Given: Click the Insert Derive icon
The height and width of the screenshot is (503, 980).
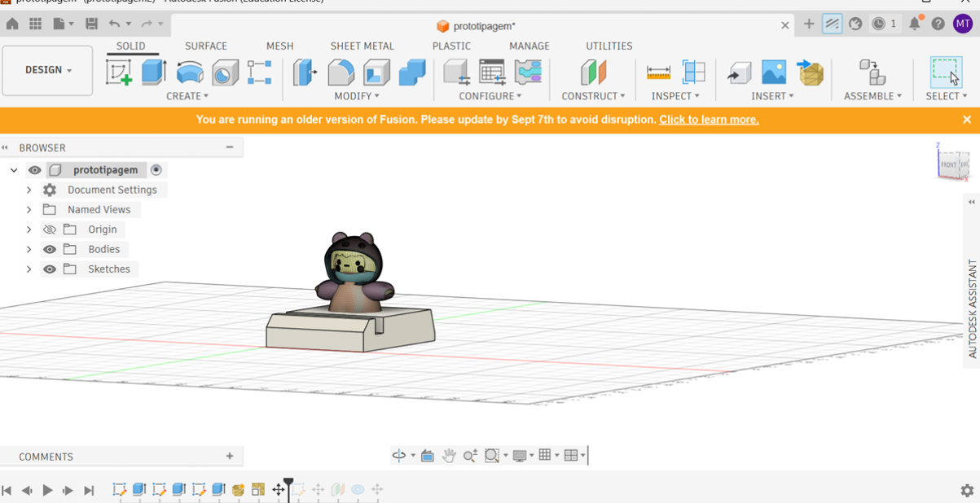Looking at the screenshot, I should (739, 73).
